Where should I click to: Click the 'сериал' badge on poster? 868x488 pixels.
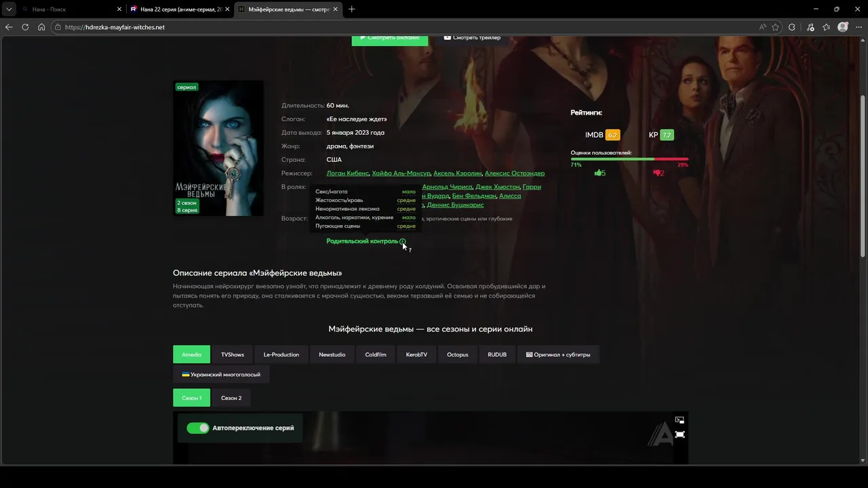186,87
